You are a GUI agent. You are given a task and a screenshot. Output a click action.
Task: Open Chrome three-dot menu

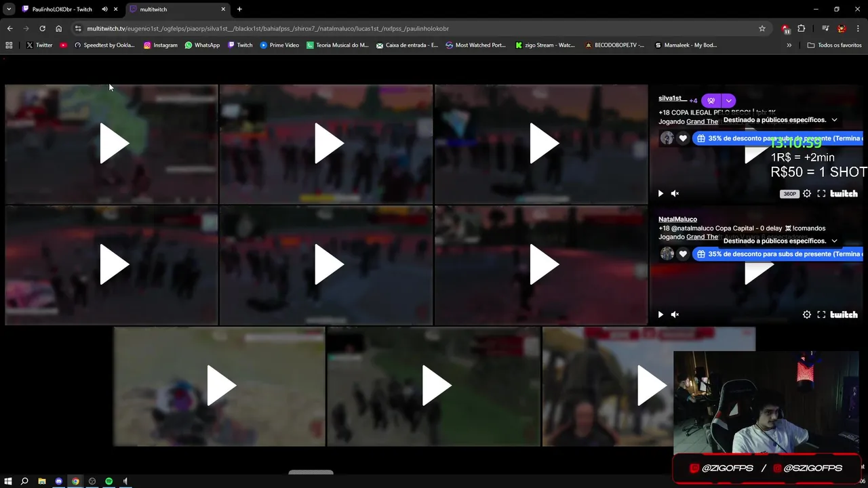pos(859,28)
